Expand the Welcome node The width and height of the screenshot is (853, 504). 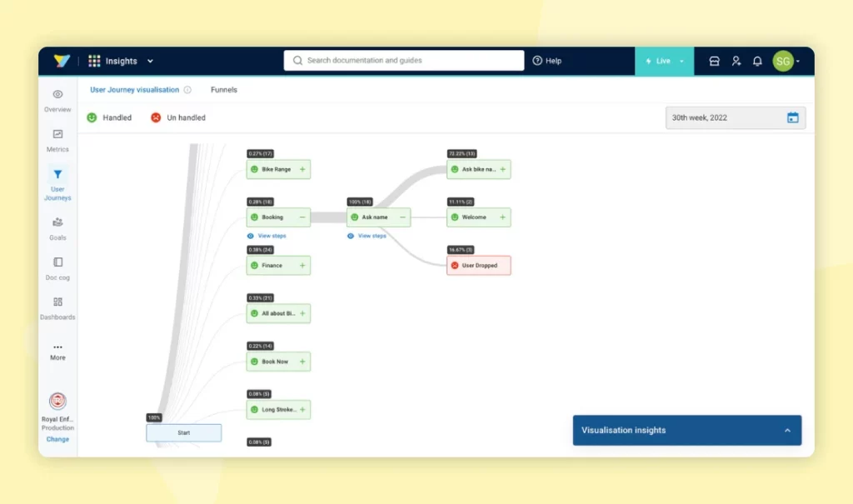coord(502,217)
